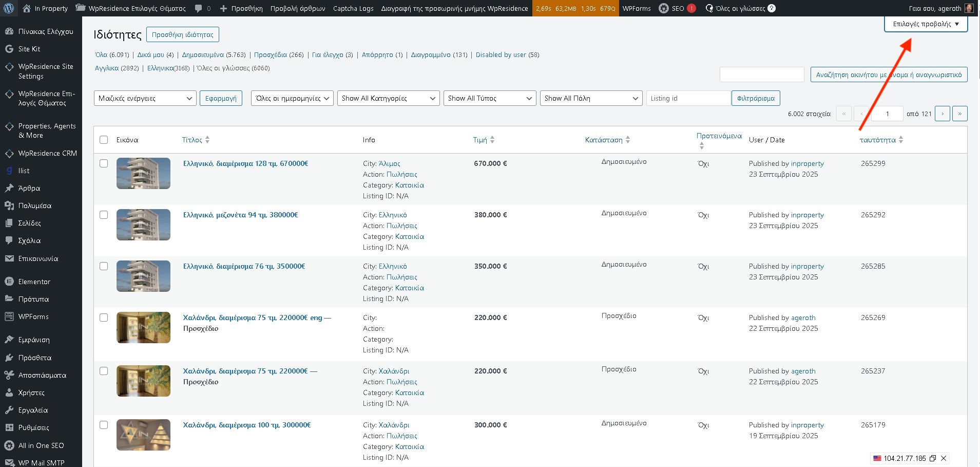Click copy icon beside IP 104.21.77.185
The image size is (980, 467).
(x=933, y=458)
